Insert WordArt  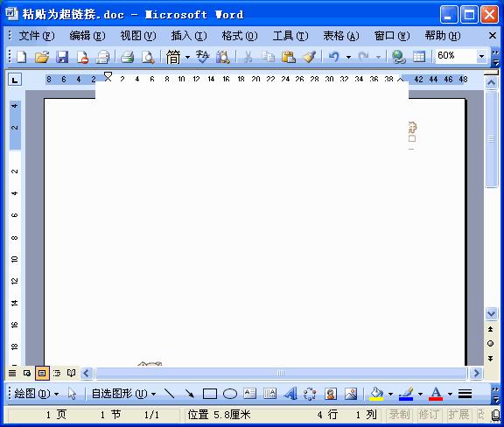click(290, 393)
